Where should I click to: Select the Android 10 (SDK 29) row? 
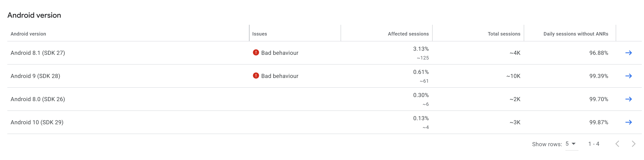(x=37, y=123)
